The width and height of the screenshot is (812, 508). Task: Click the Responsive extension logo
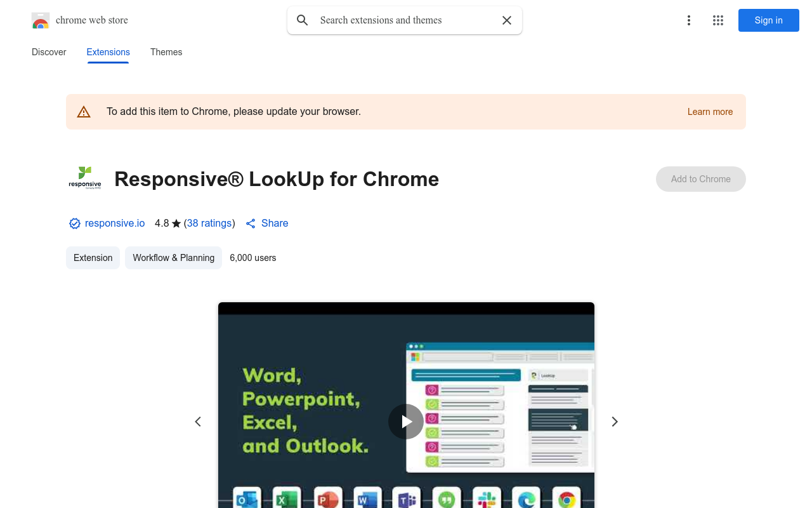tap(85, 178)
